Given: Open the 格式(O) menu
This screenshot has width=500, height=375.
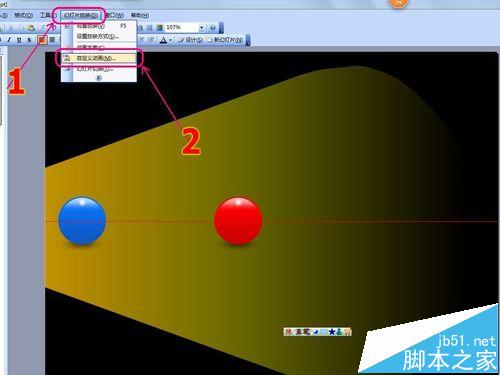Looking at the screenshot, I should (x=23, y=15).
